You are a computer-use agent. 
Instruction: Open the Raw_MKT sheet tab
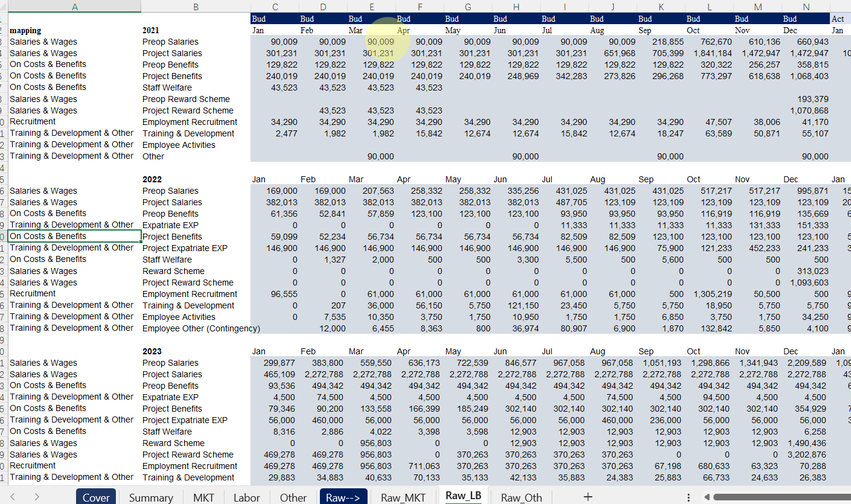[403, 497]
